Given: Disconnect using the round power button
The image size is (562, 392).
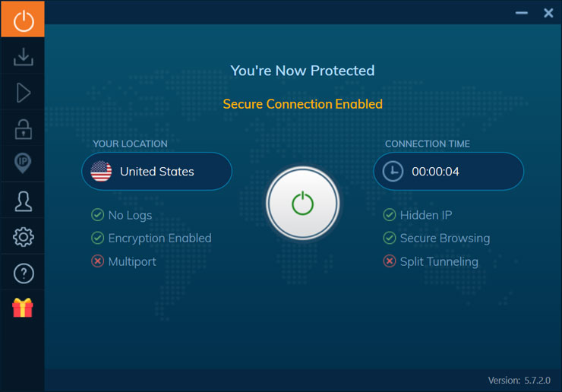Looking at the screenshot, I should click(302, 203).
